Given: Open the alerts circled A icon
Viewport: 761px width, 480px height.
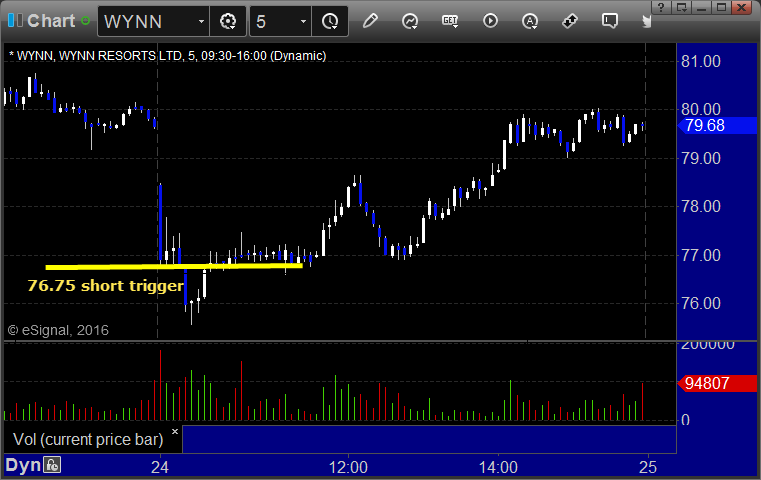Looking at the screenshot, I should click(x=530, y=21).
